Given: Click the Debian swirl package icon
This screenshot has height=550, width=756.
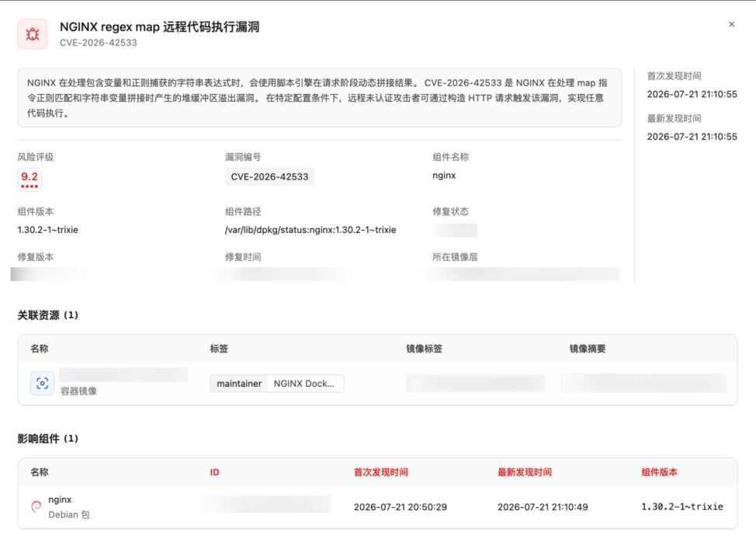Looking at the screenshot, I should (36, 506).
